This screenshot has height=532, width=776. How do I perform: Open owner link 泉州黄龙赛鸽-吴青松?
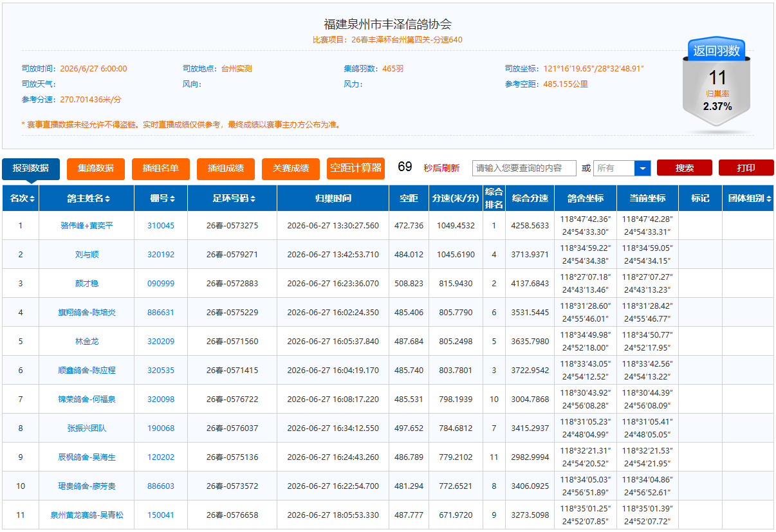pos(87,515)
